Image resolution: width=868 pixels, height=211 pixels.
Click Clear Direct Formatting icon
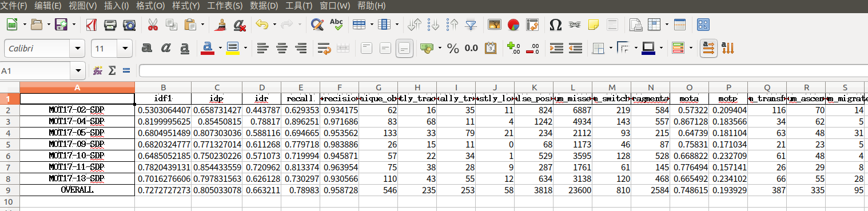point(240,25)
